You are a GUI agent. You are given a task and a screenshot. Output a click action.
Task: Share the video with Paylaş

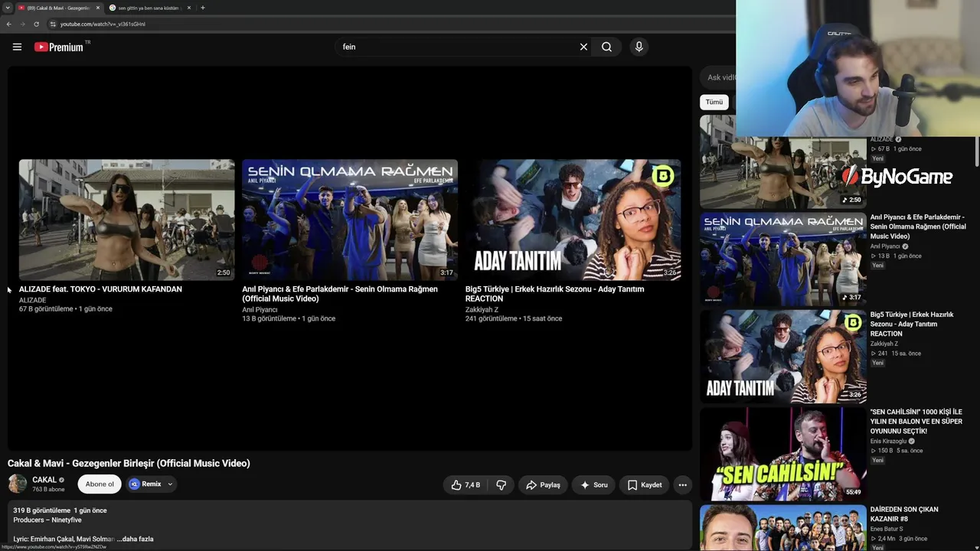543,484
